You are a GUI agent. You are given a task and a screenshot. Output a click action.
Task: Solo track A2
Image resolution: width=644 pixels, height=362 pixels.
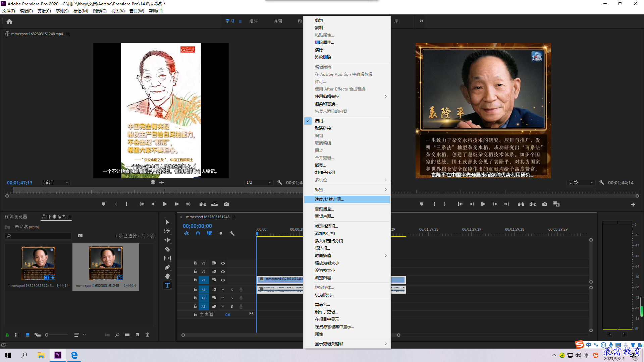tap(232, 298)
